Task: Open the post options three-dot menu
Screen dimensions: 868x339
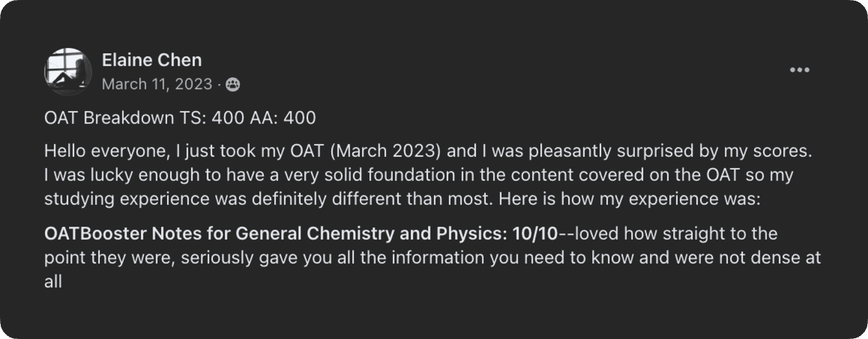Action: [800, 70]
